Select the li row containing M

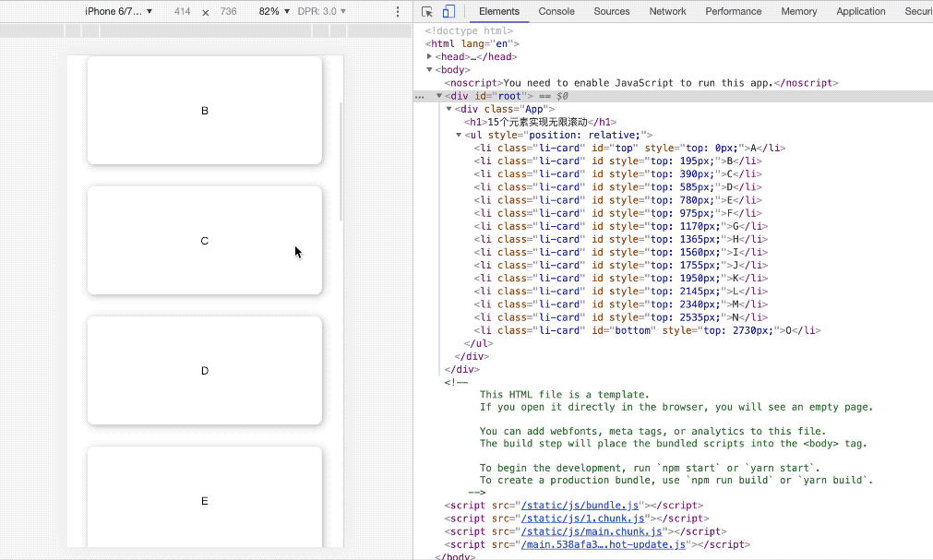pyautogui.click(x=620, y=305)
